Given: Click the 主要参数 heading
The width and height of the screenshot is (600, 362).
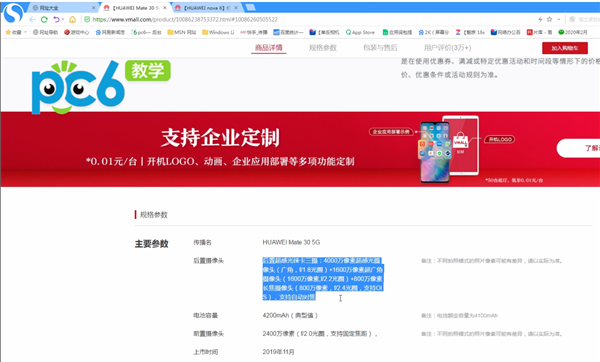Looking at the screenshot, I should coord(152,244).
